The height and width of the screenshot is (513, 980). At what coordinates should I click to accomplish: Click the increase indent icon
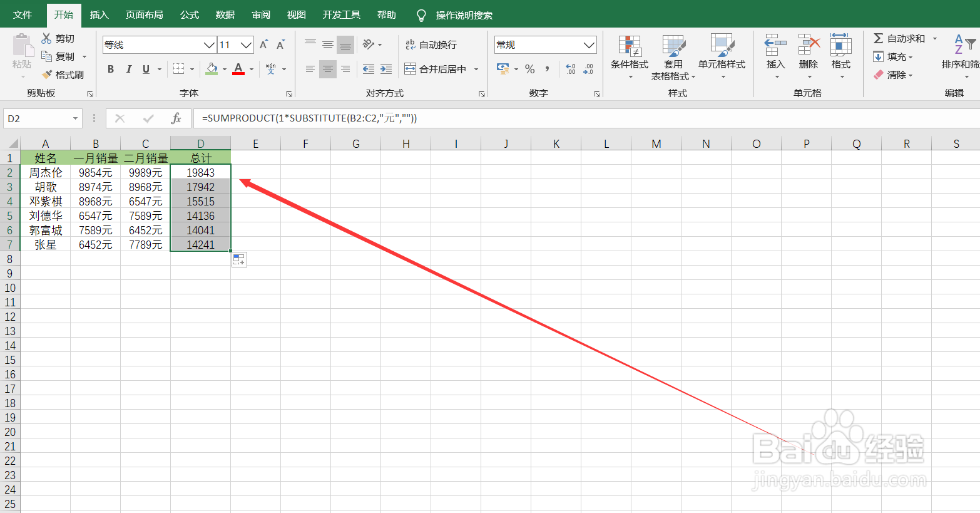coord(386,69)
